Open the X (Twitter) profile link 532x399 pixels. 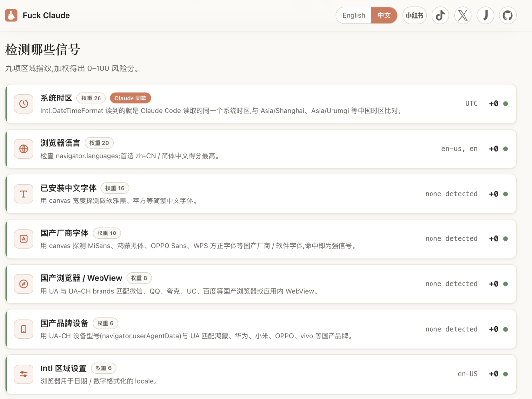(463, 15)
